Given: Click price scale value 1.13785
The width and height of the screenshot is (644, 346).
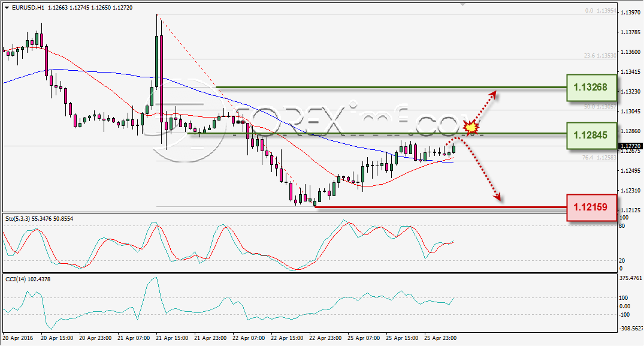Looking at the screenshot, I should tap(630, 32).
